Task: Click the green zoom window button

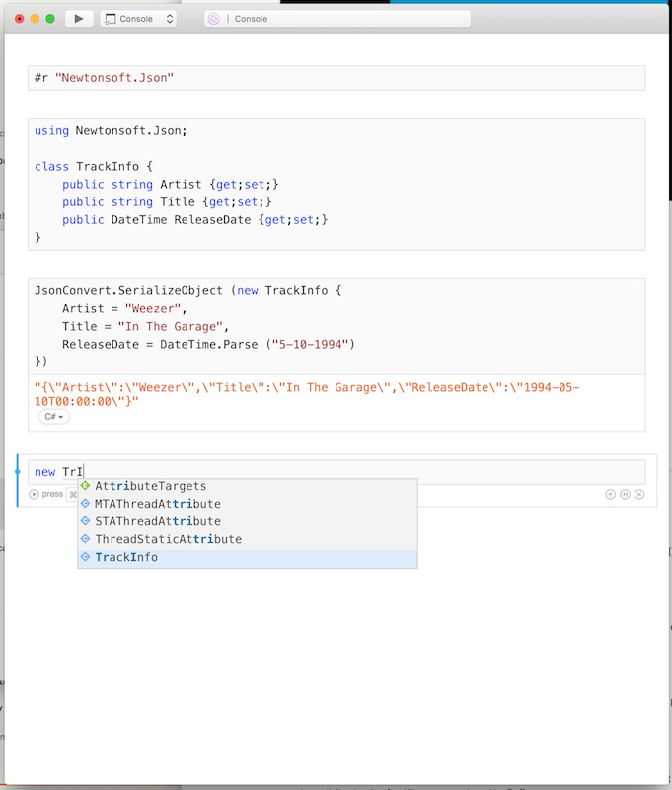Action: 50,19
